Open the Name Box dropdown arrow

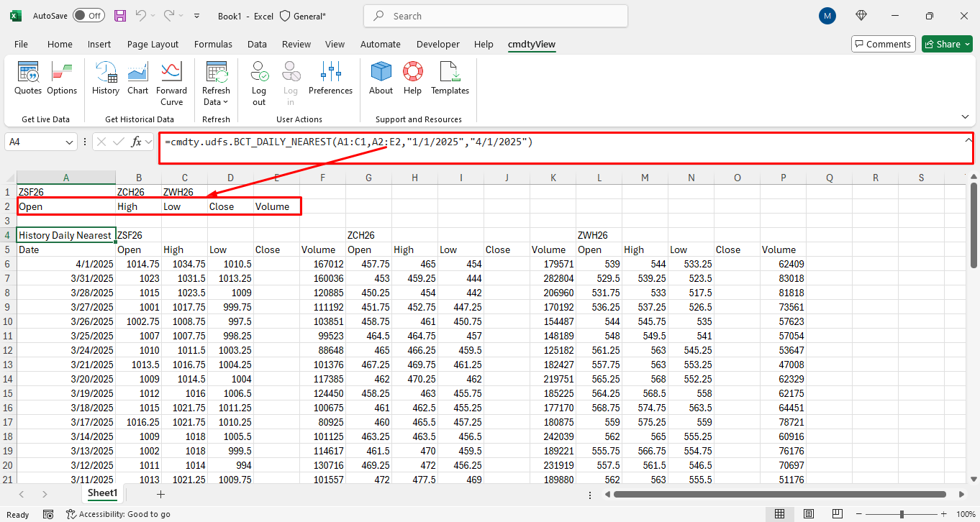pyautogui.click(x=70, y=142)
